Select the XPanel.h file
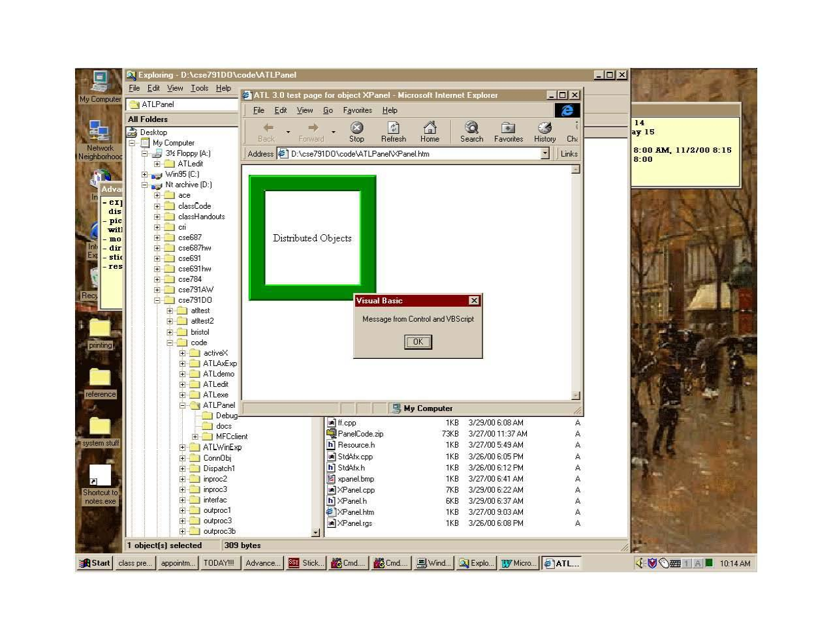Image resolution: width=833 pixels, height=644 pixels. point(352,500)
